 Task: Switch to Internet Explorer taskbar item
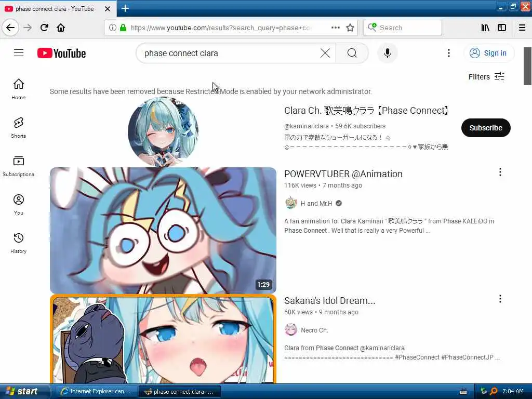click(x=96, y=392)
